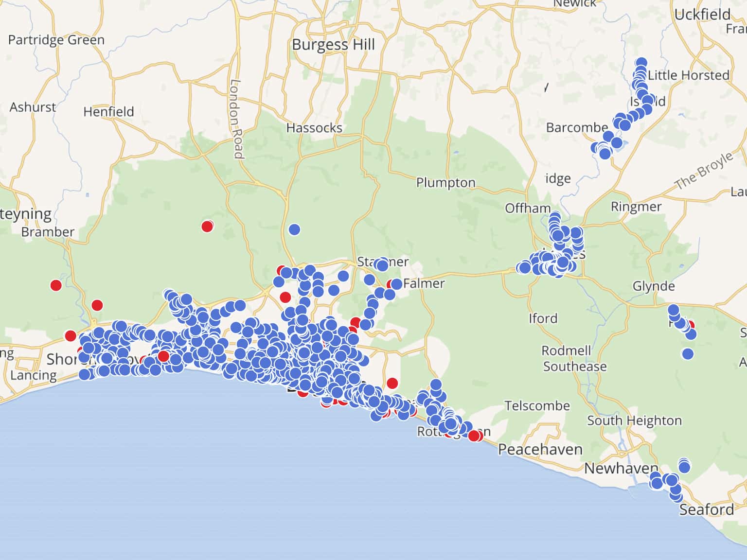Select the blue marker northeast of Newhaven label

684,467
